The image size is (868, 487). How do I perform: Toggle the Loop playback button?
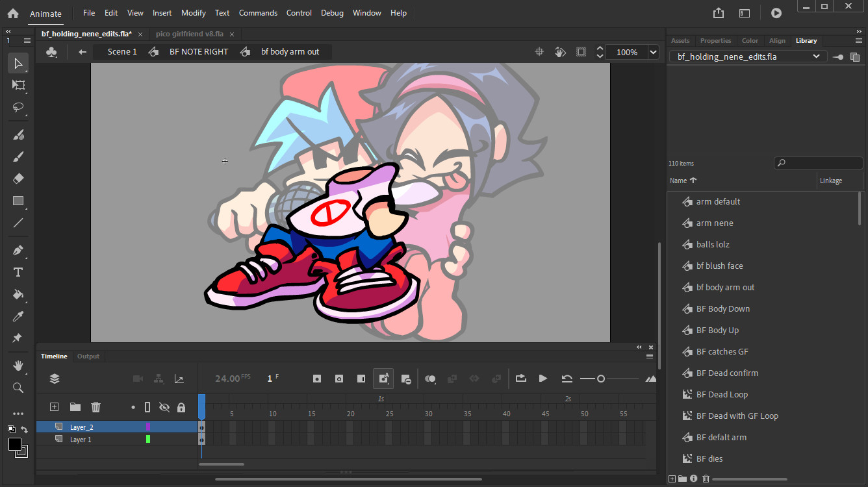pos(520,379)
